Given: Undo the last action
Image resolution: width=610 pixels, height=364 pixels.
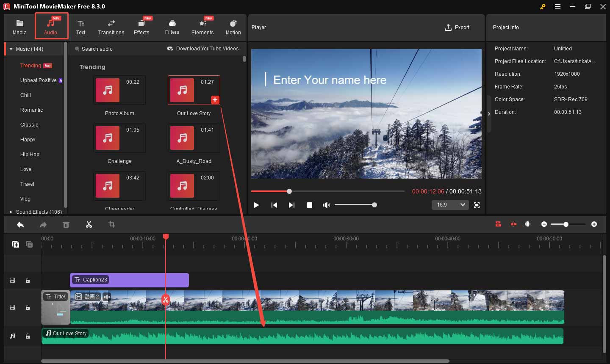Looking at the screenshot, I should pyautogui.click(x=20, y=225).
